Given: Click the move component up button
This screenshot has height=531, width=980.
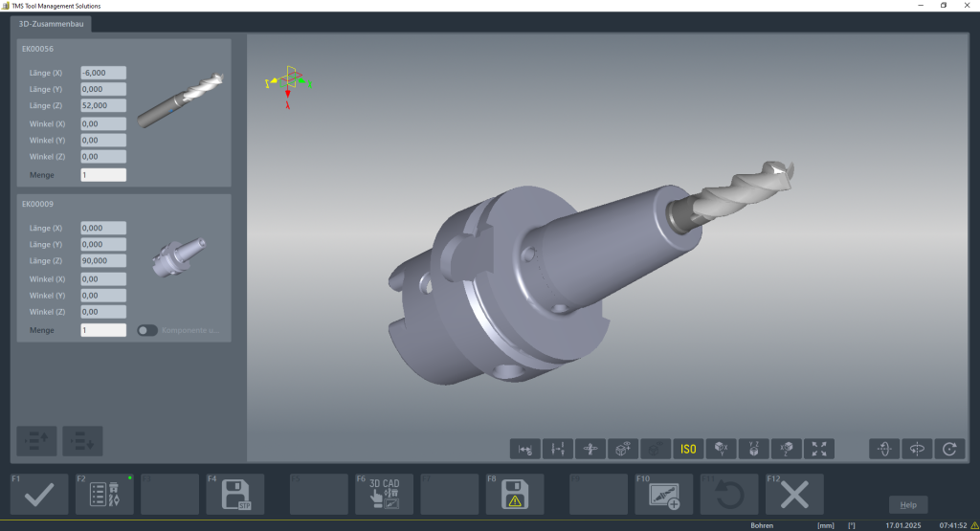Looking at the screenshot, I should point(36,440).
